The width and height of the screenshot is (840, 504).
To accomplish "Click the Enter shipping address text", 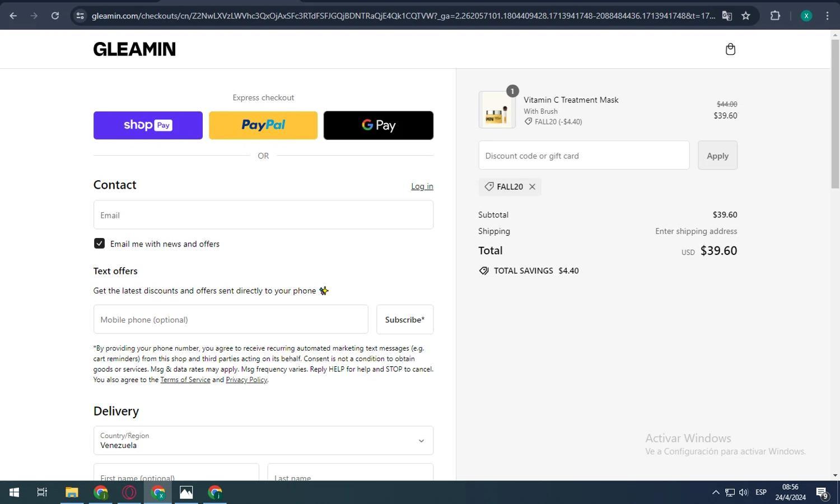I will (x=696, y=231).
